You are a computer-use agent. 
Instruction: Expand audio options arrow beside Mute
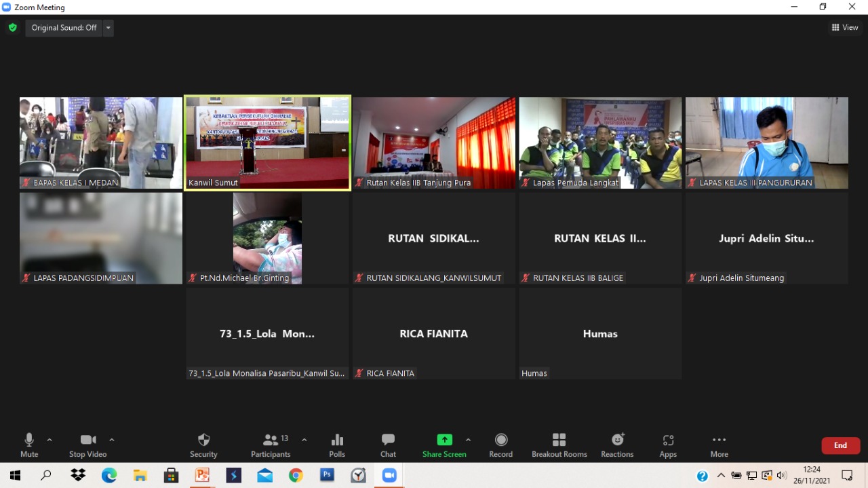pos(50,440)
